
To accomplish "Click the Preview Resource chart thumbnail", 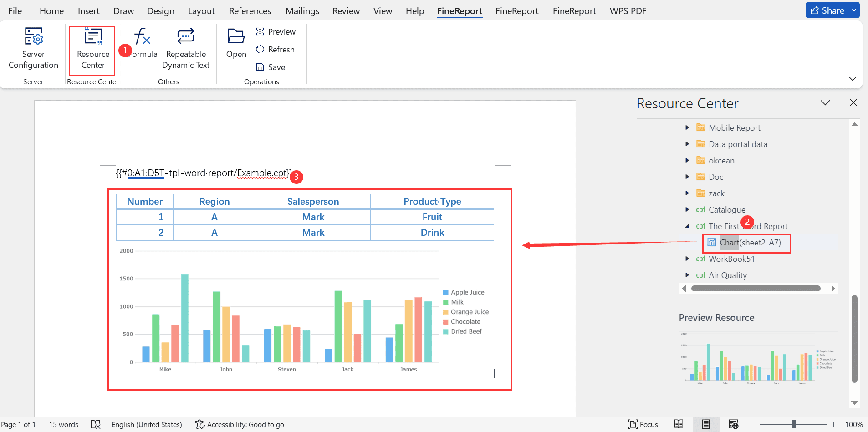I will point(758,359).
